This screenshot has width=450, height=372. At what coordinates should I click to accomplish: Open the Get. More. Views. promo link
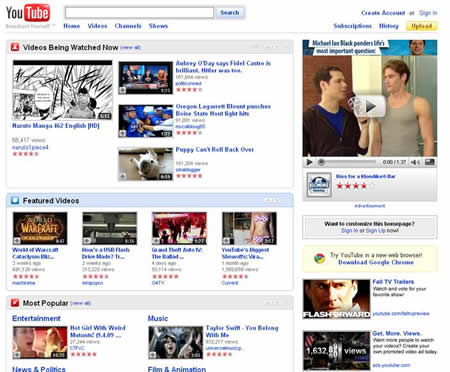[397, 333]
